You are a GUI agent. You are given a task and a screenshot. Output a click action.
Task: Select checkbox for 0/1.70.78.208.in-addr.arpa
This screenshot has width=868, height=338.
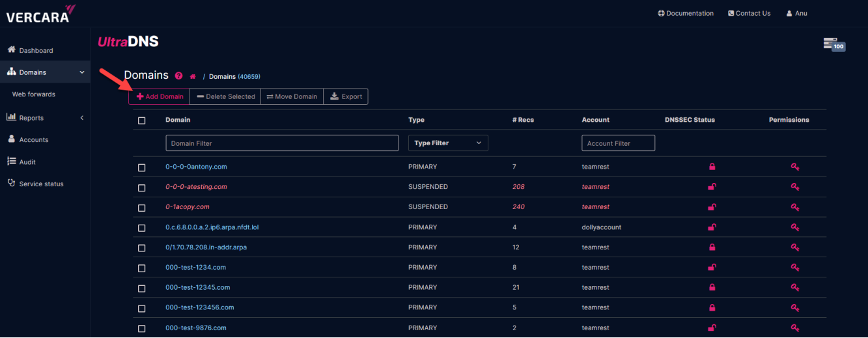(142, 248)
